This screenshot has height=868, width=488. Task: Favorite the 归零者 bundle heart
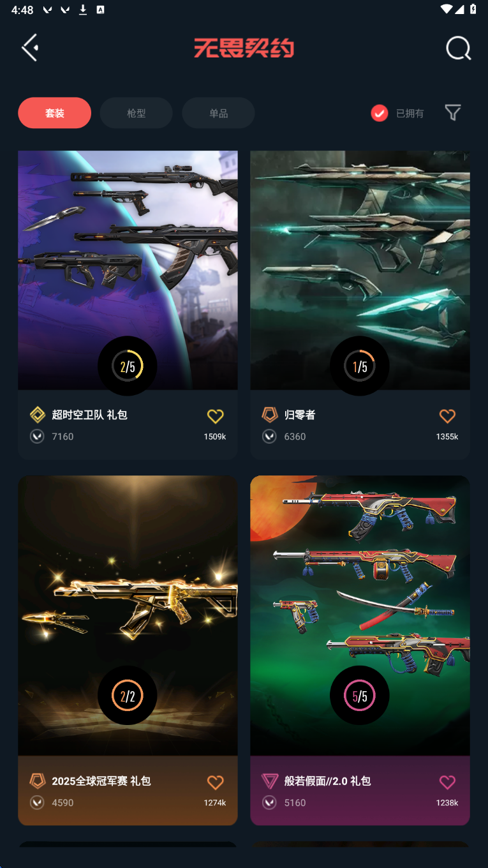coord(448,416)
